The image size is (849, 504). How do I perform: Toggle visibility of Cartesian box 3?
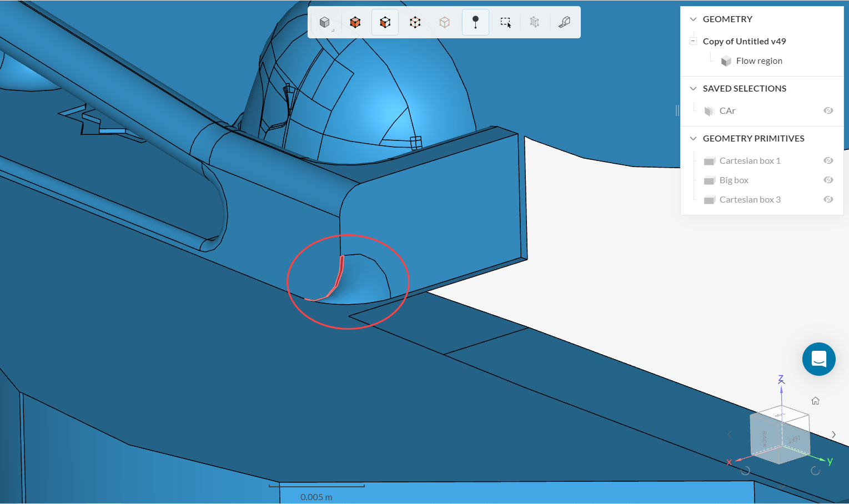[x=828, y=199]
